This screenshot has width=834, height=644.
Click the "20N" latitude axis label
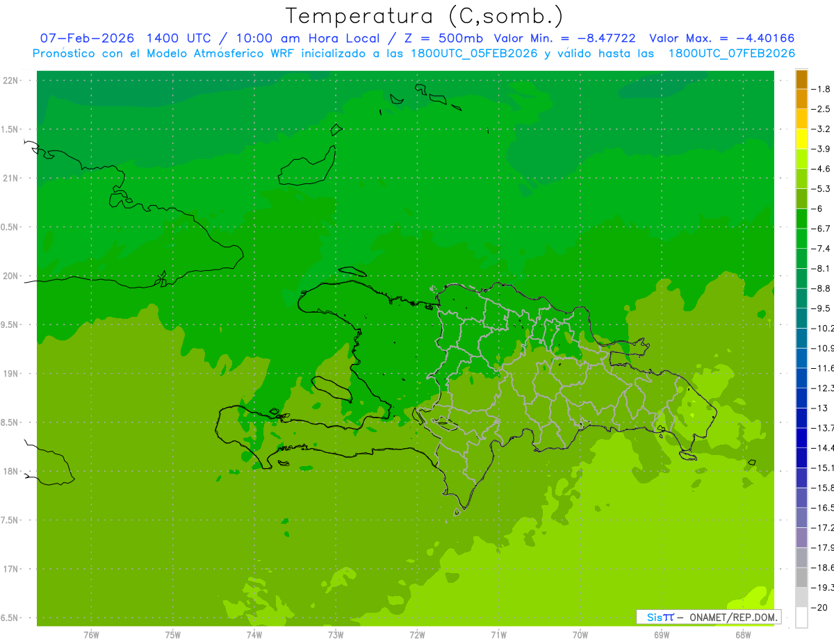click(10, 276)
